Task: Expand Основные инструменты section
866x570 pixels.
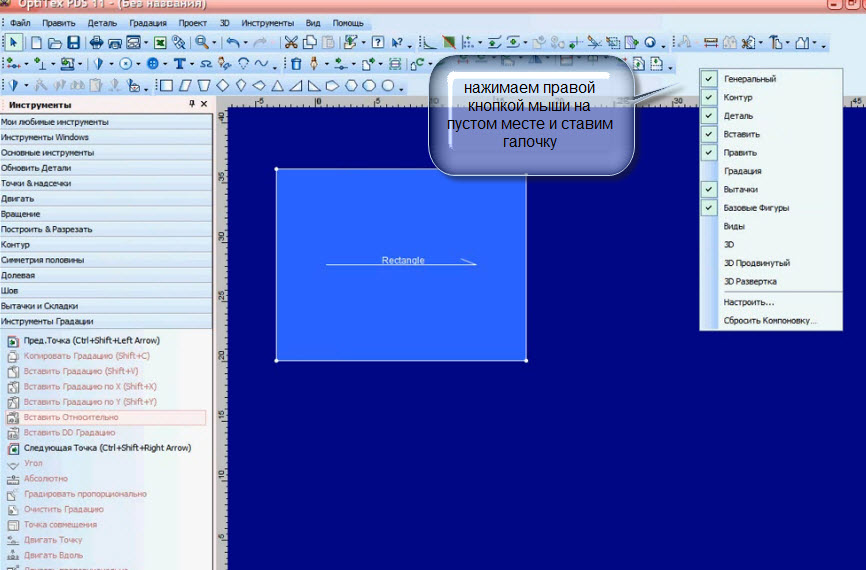Action: (x=106, y=152)
